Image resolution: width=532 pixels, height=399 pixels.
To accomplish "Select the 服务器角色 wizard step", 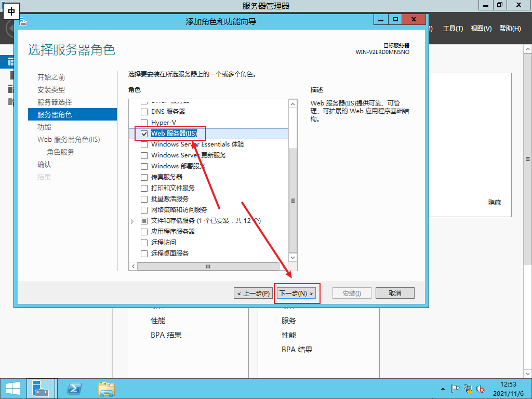I will tap(72, 114).
